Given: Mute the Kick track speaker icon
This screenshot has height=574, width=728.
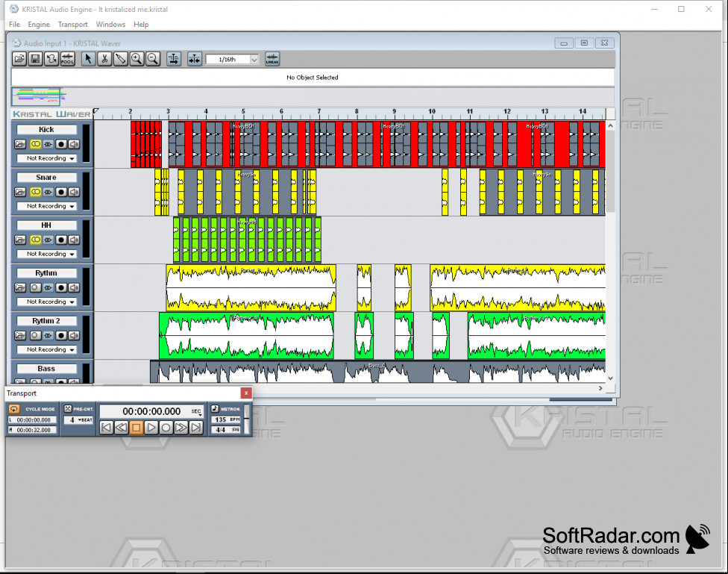Looking at the screenshot, I should point(74,144).
